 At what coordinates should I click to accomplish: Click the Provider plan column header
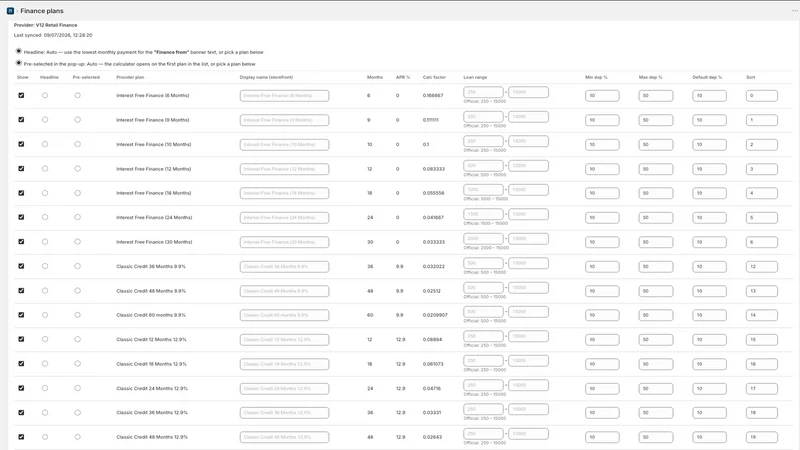(x=130, y=77)
